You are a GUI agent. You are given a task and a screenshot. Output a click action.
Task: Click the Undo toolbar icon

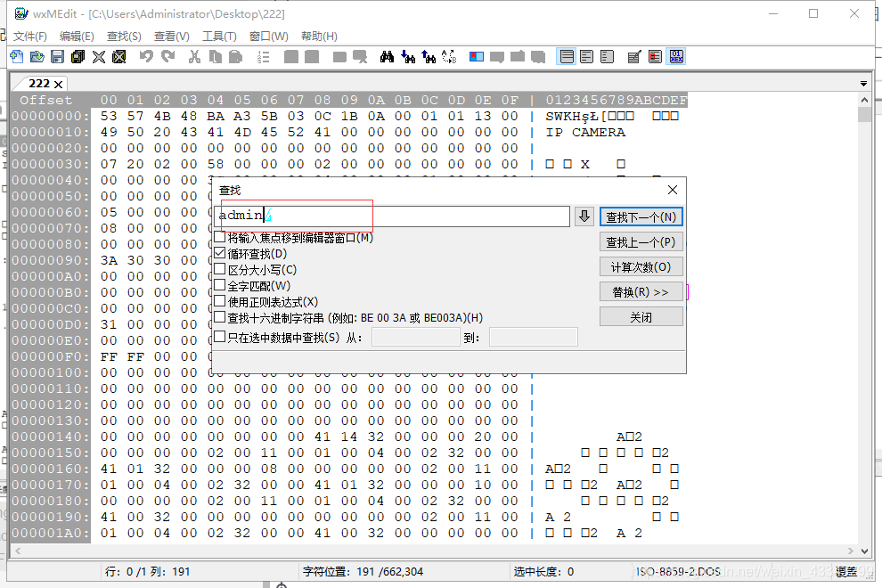pyautogui.click(x=146, y=57)
